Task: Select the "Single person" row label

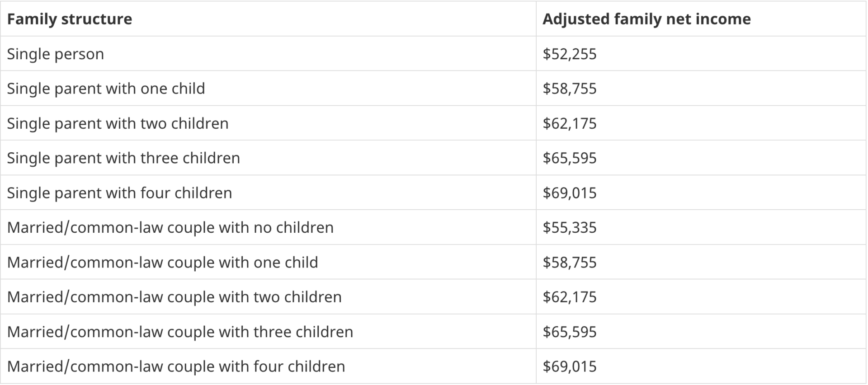Action: tap(56, 54)
